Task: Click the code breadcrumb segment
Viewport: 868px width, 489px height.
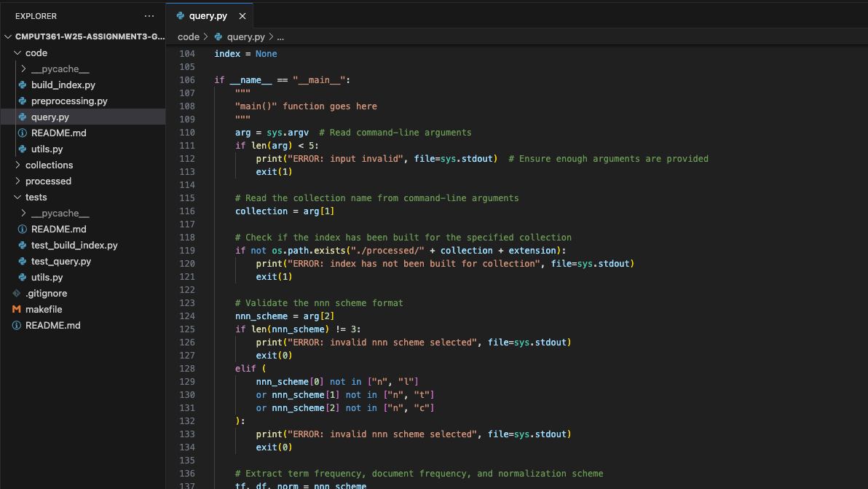Action: [188, 36]
